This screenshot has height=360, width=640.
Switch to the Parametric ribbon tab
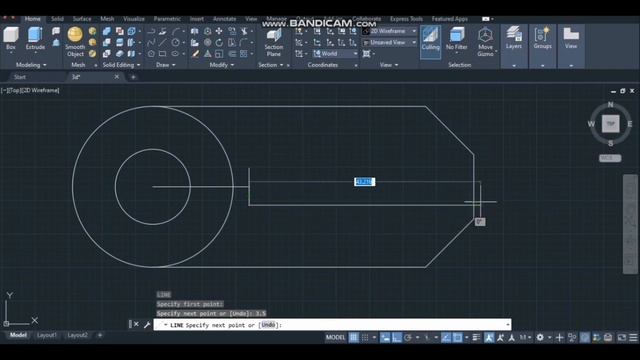click(x=167, y=19)
